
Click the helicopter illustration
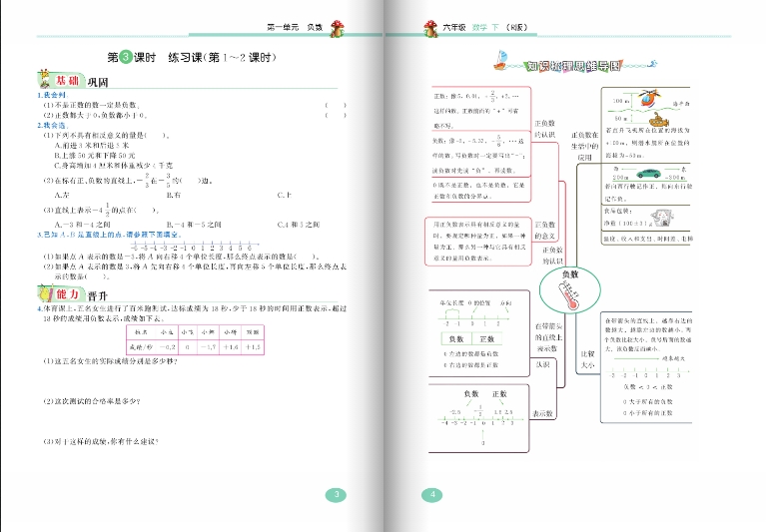(648, 100)
